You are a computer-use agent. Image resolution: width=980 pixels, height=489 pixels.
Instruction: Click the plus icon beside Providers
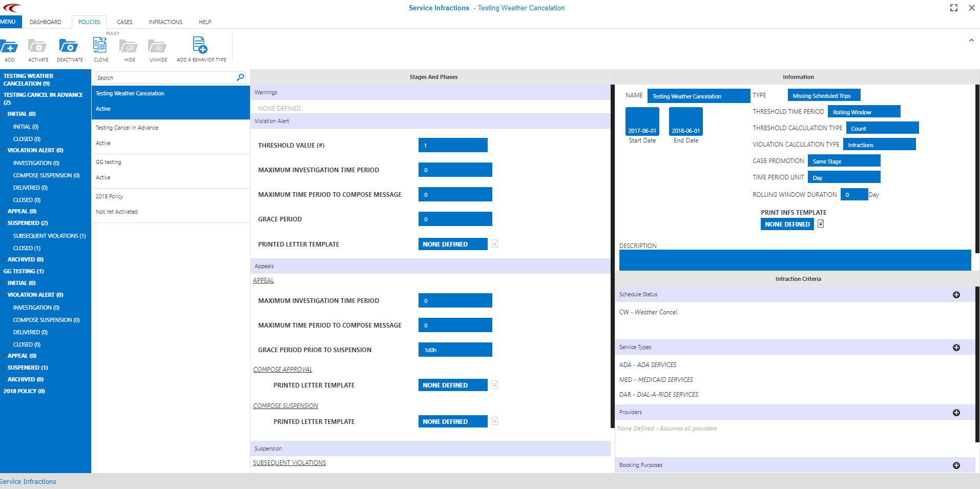click(x=956, y=413)
